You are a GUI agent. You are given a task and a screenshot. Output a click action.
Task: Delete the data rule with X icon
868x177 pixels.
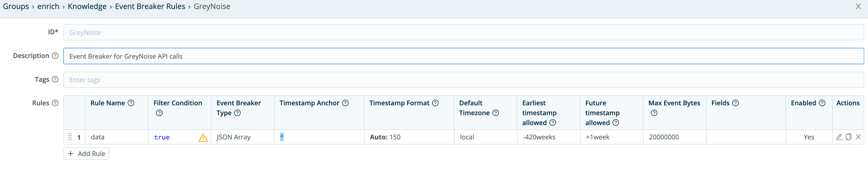click(858, 137)
